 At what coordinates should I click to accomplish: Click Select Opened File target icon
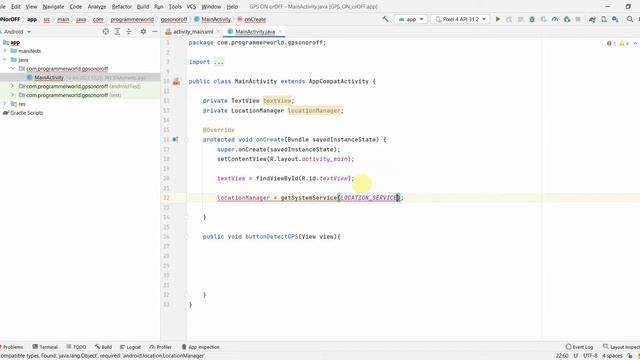pos(106,31)
